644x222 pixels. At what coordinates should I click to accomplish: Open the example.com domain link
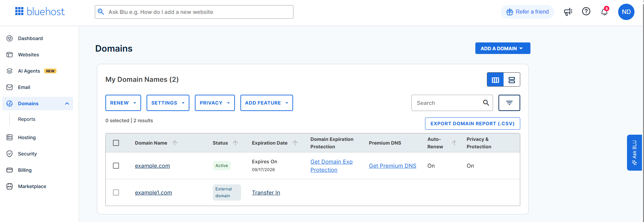(x=152, y=166)
